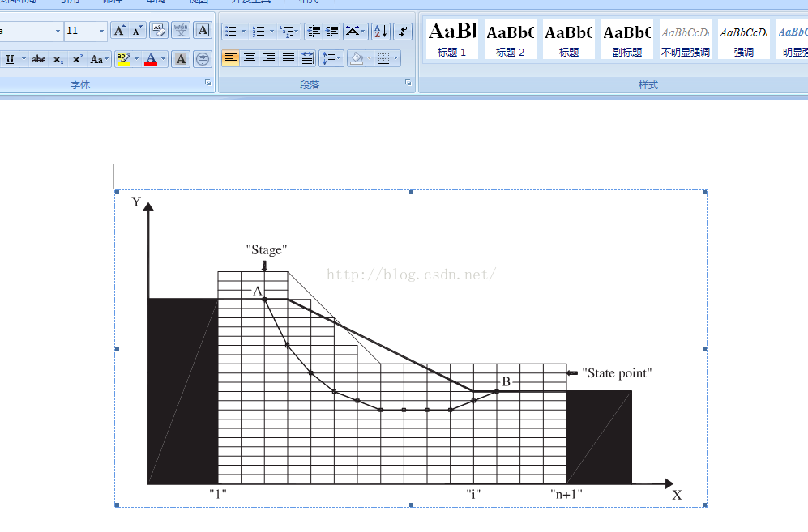The width and height of the screenshot is (808, 532).
Task: Click the Grow Font button
Action: pos(120,31)
